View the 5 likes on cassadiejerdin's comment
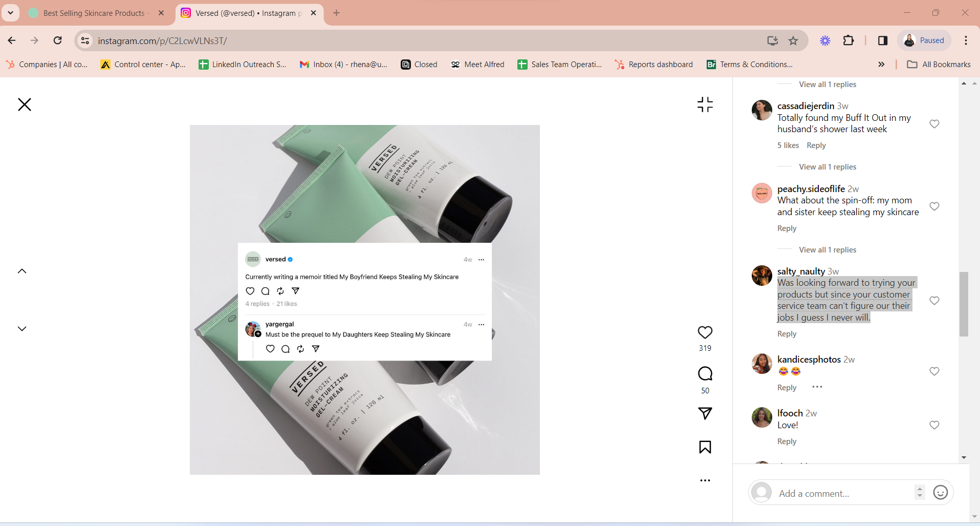 pyautogui.click(x=788, y=145)
